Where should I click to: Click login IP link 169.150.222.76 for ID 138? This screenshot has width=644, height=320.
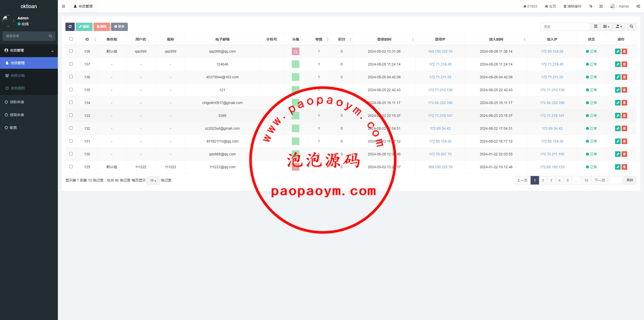point(440,51)
